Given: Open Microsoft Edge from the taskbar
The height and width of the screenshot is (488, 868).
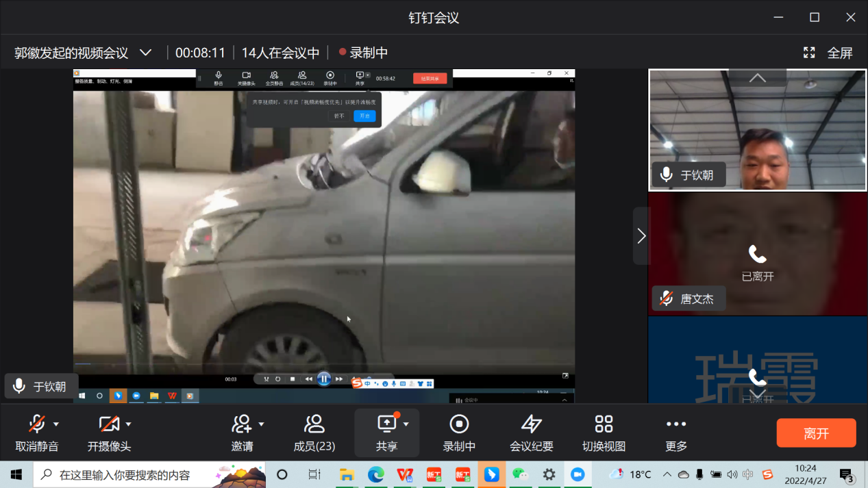Looking at the screenshot, I should [x=375, y=474].
